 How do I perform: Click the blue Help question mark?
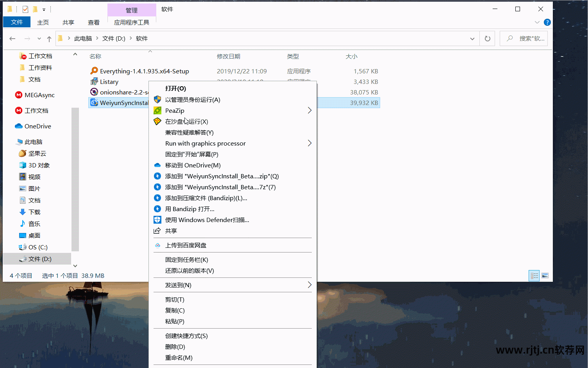click(x=547, y=22)
